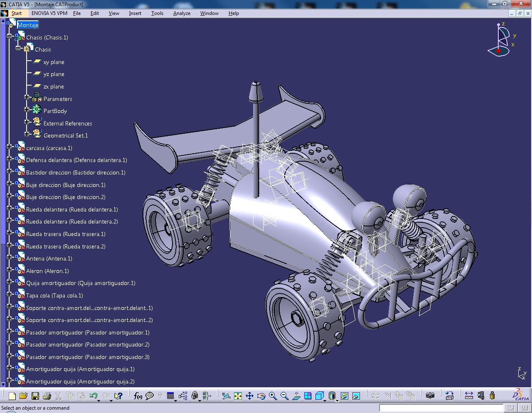The height and width of the screenshot is (413, 532).
Task: Print with the printer icon
Action: [47, 396]
